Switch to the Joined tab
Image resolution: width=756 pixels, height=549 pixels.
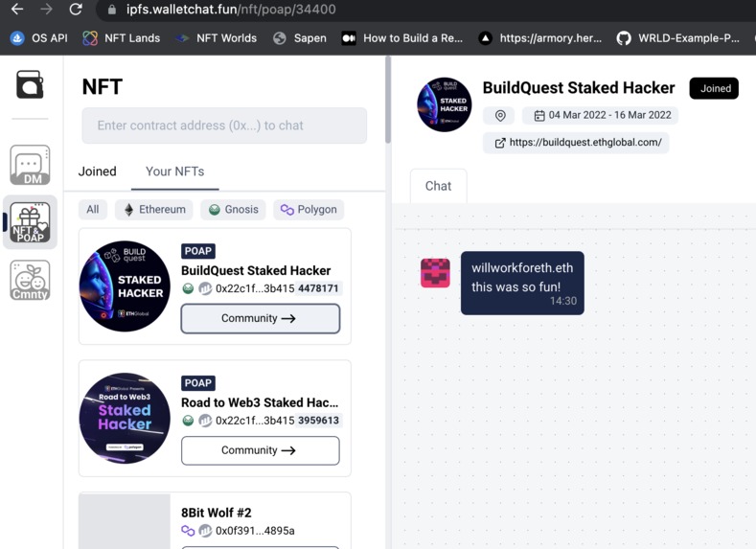[98, 172]
